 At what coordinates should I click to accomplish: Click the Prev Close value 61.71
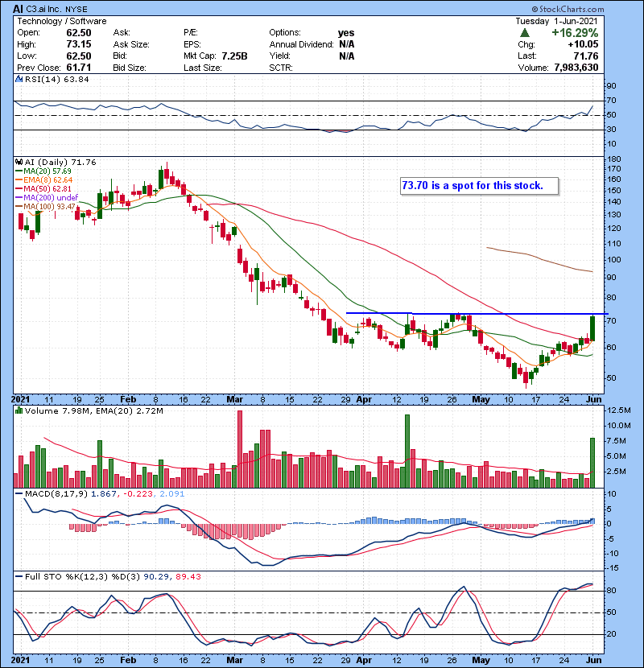click(x=79, y=68)
